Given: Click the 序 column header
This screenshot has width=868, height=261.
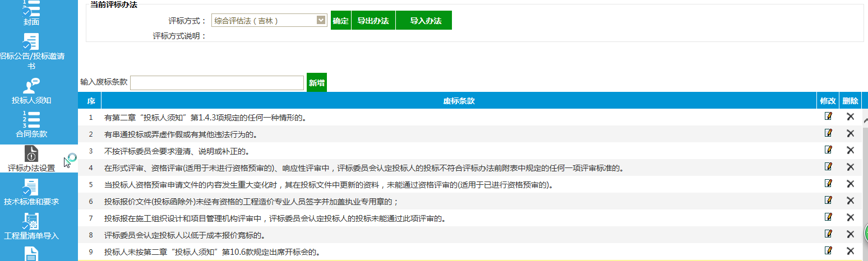Looking at the screenshot, I should pos(90,101).
